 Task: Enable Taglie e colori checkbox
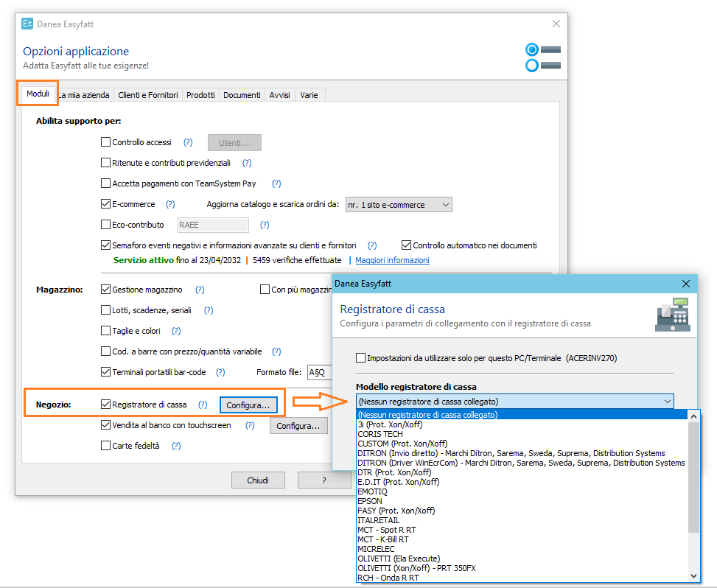[105, 330]
